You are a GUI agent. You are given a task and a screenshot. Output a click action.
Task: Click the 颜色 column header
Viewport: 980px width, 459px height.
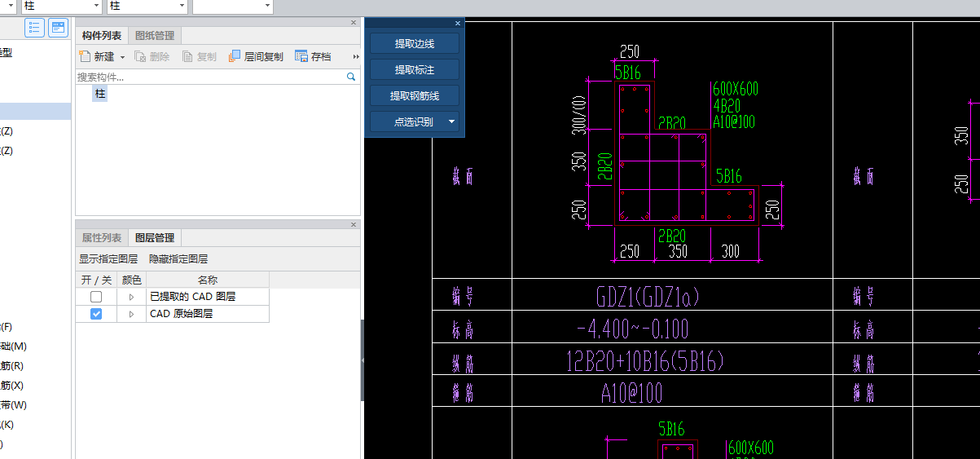point(132,280)
